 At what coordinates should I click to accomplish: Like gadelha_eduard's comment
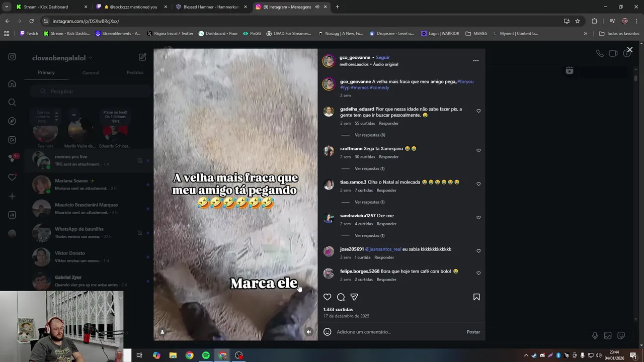pos(478,111)
